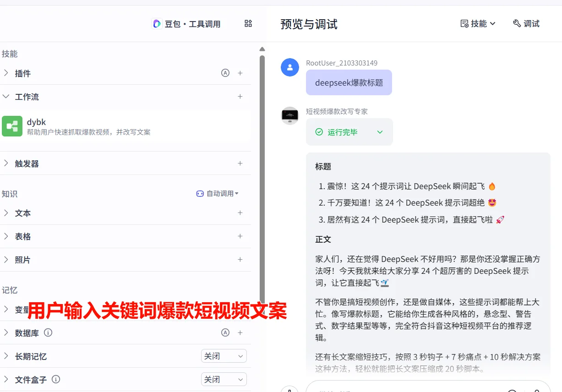Image resolution: width=562 pixels, height=392 pixels.
Task: Expand the 文本 knowledge section
Action: pos(6,213)
